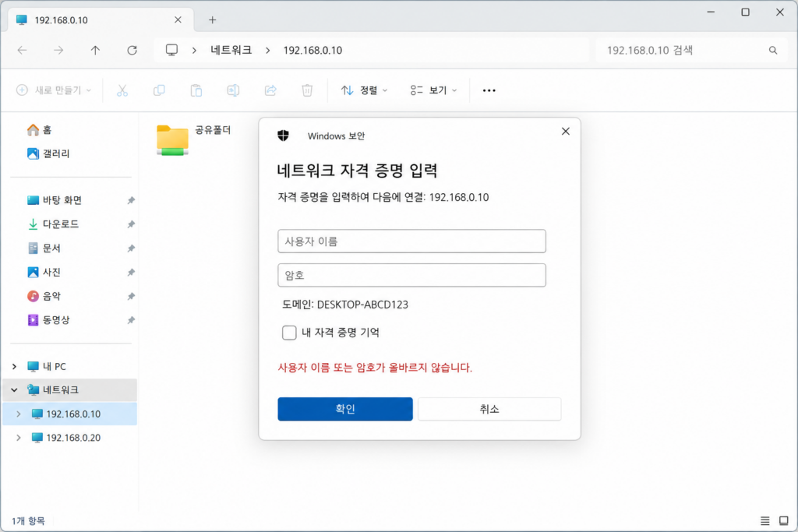The height and width of the screenshot is (532, 798).
Task: Expand 192.168.0.20 tree node
Action: coord(19,438)
